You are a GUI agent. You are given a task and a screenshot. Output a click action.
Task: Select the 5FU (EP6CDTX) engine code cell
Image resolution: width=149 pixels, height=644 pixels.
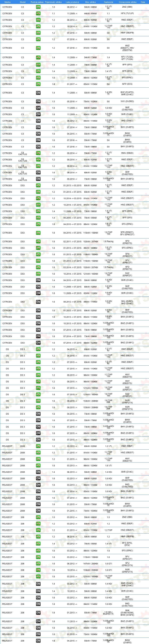coord(127,564)
